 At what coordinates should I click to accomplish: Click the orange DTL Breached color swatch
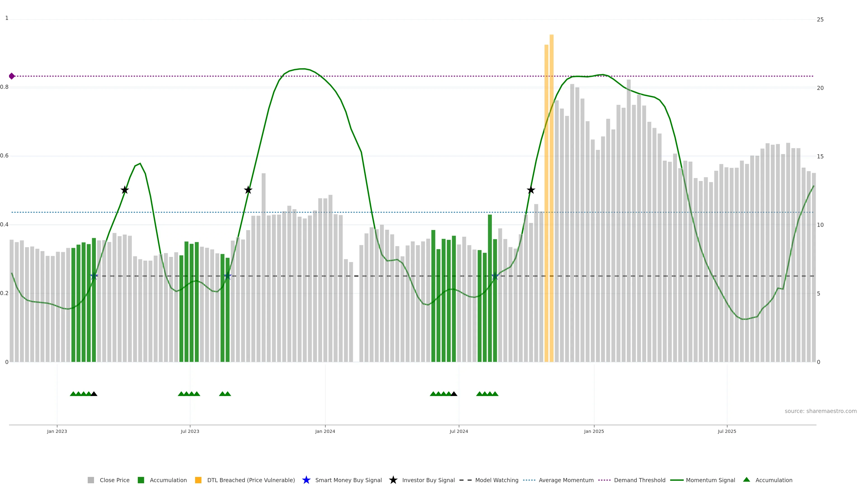198,480
